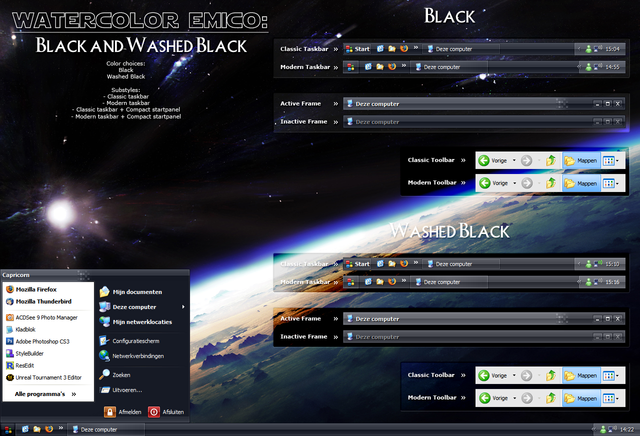Click the start orb on the bottom taskbar
The image size is (640, 436).
click(8, 429)
